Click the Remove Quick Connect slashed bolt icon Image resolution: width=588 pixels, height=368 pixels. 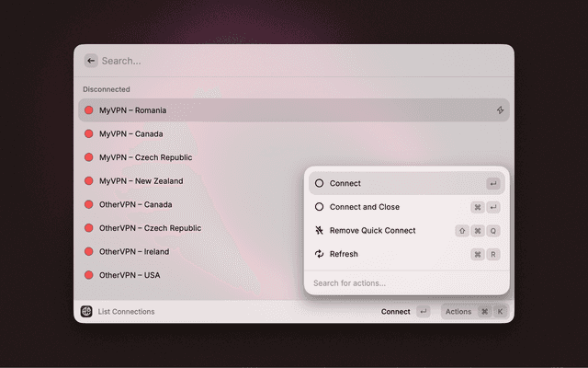point(319,231)
